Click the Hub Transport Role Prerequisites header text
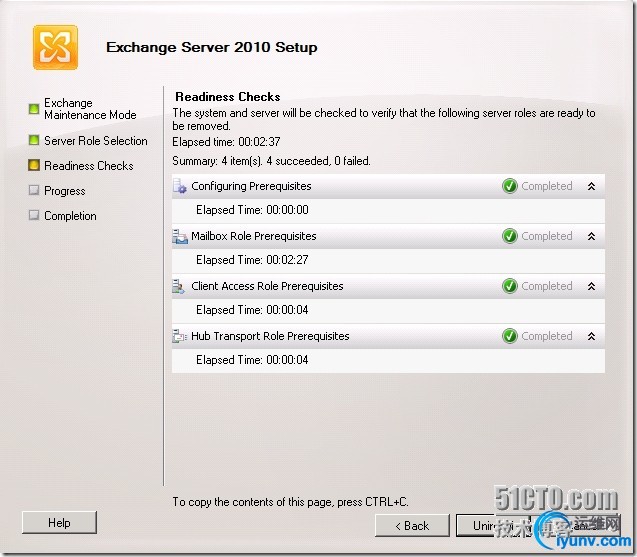Viewport: 637px width, 557px height. [x=270, y=336]
